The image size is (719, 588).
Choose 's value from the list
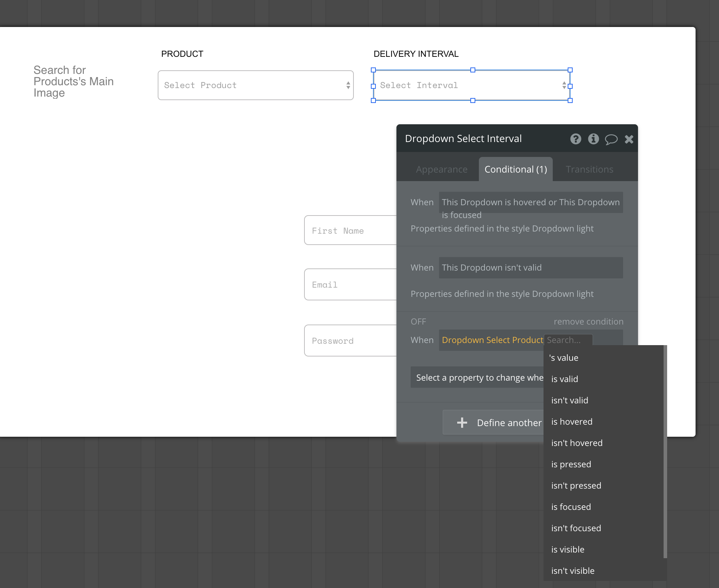coord(564,358)
